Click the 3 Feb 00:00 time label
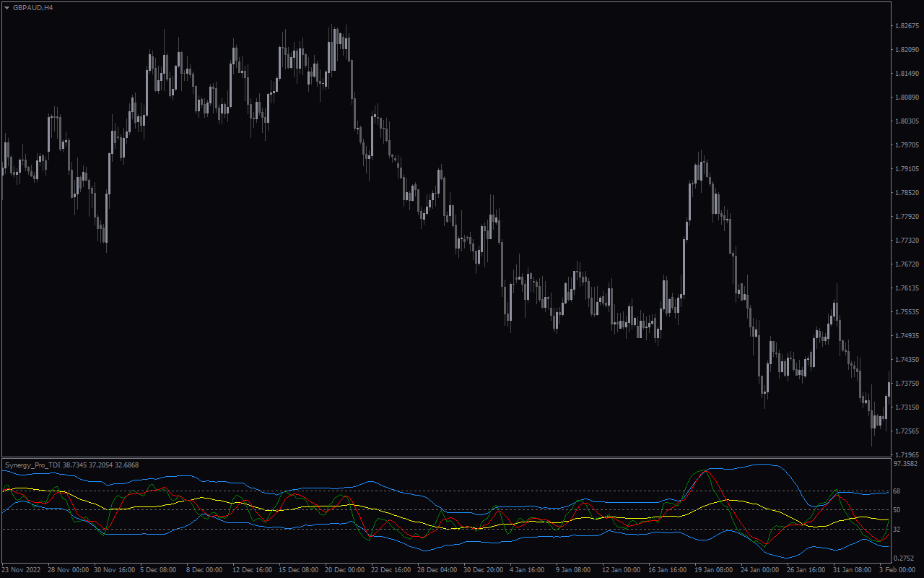Viewport: 924px width, 578px height. point(897,570)
